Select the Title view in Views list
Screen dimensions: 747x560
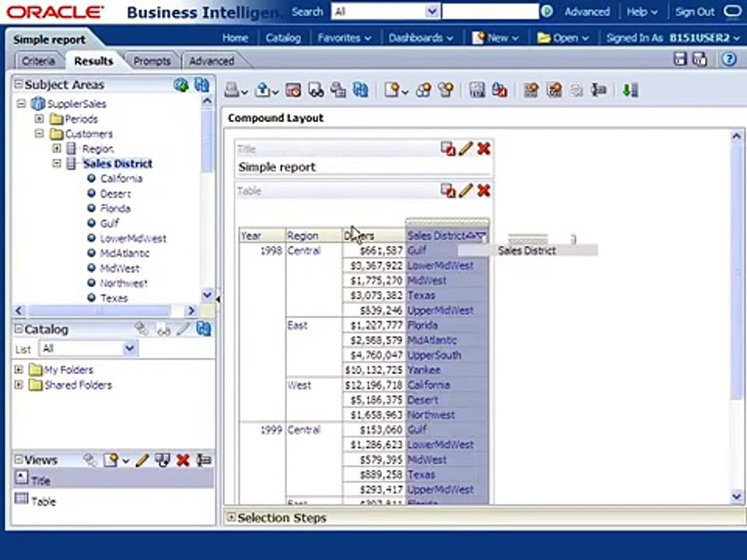coord(114,479)
